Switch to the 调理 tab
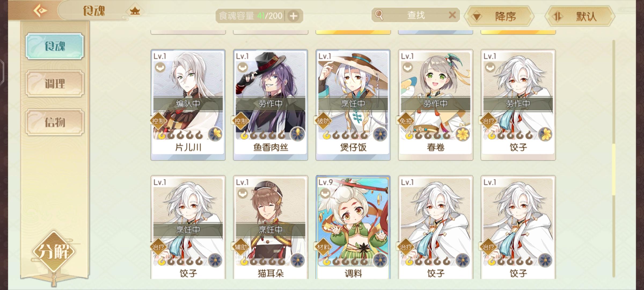The height and width of the screenshot is (290, 644). (x=55, y=84)
